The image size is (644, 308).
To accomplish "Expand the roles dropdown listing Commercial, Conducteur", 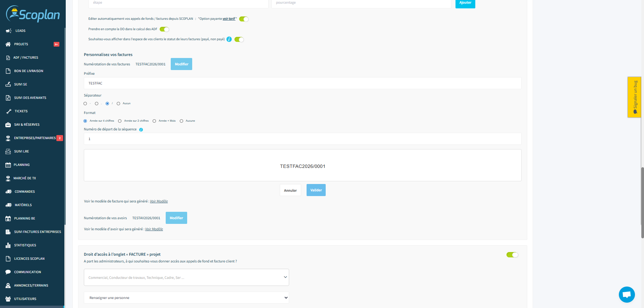I will click(186, 278).
